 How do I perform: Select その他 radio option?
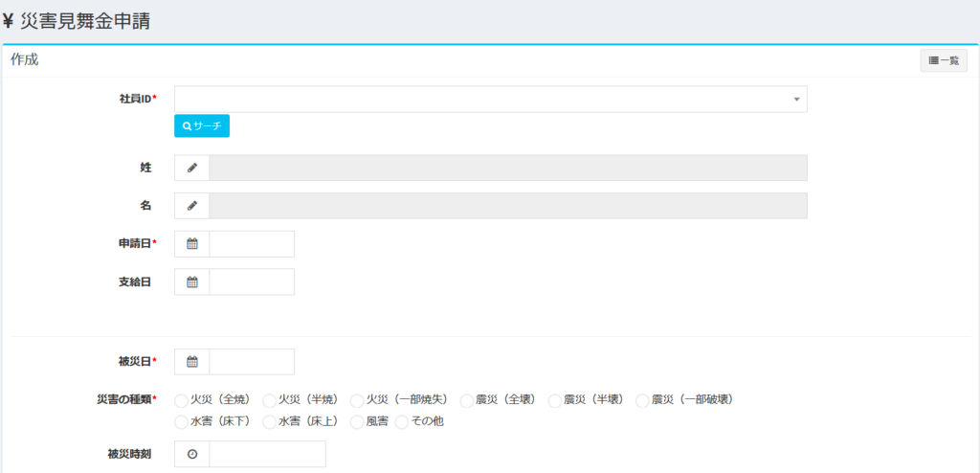pos(402,422)
